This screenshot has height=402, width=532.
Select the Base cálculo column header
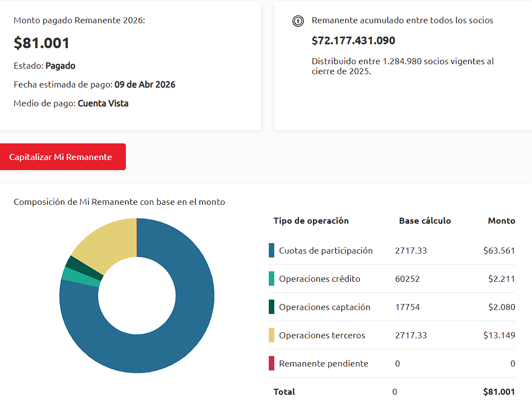click(424, 220)
